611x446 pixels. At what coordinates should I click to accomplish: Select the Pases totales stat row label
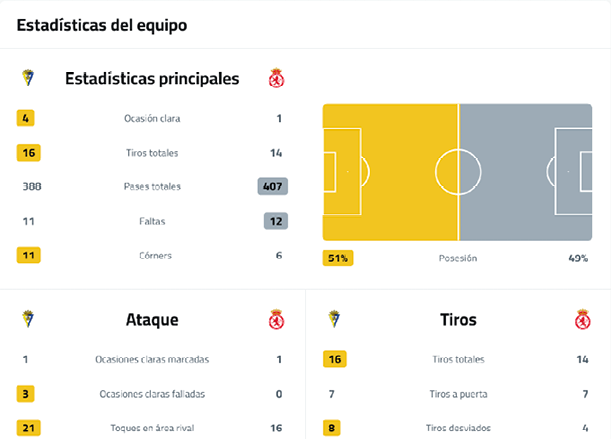click(152, 186)
